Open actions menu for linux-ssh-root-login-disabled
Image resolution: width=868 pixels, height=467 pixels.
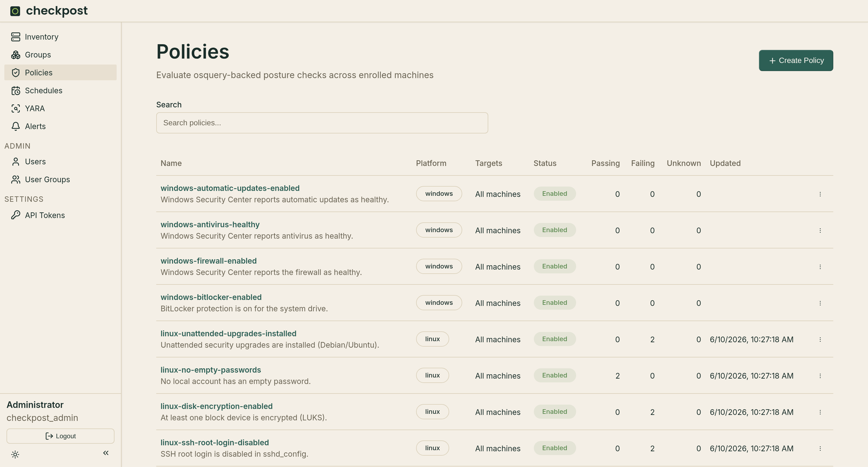[820, 449]
